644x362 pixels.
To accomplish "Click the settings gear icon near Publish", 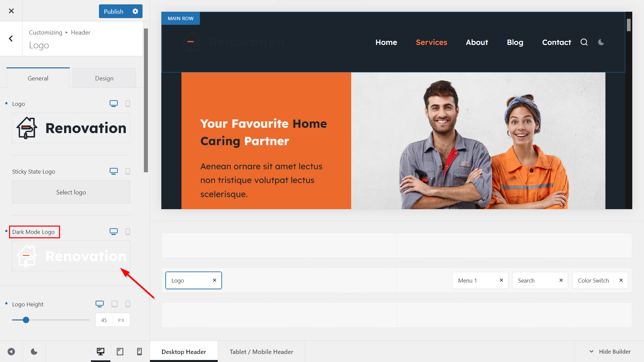I will click(136, 11).
